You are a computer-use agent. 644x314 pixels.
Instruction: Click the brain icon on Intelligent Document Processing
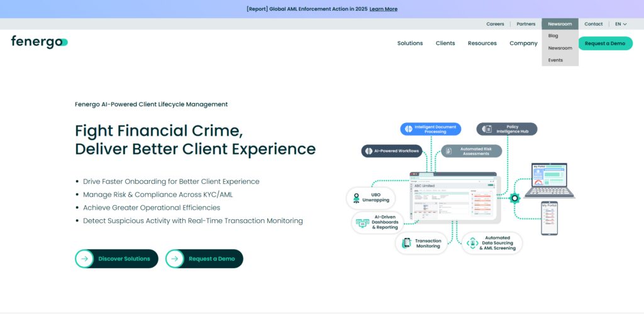coord(408,129)
